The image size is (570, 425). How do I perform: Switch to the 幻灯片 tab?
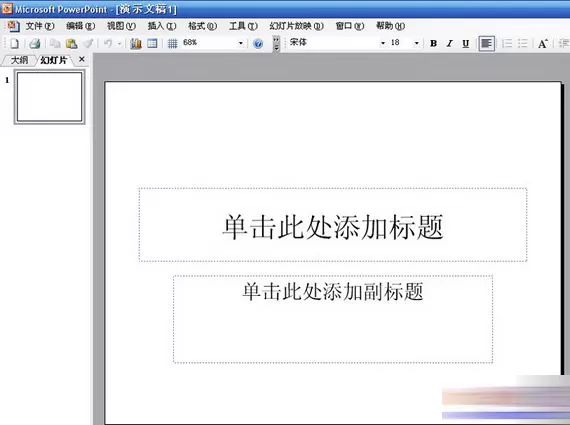tap(54, 60)
